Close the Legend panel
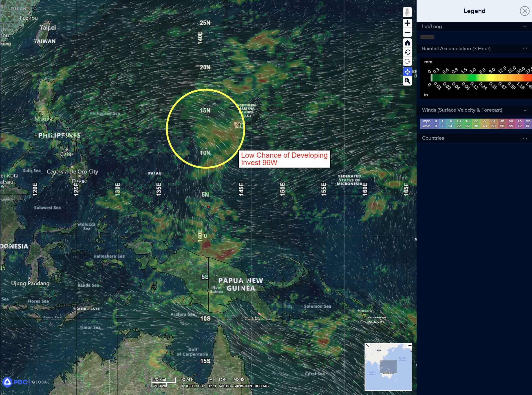Image resolution: width=532 pixels, height=395 pixels. tap(524, 11)
